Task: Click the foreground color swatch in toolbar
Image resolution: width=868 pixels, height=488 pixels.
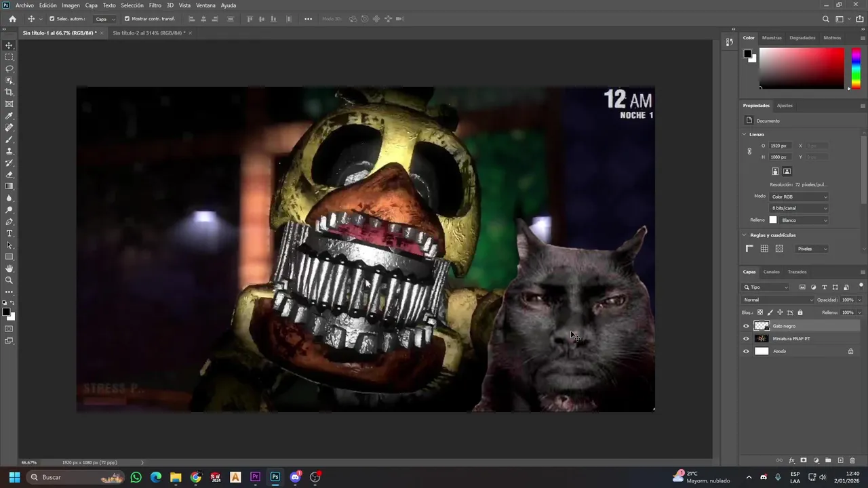Action: pyautogui.click(x=6, y=312)
